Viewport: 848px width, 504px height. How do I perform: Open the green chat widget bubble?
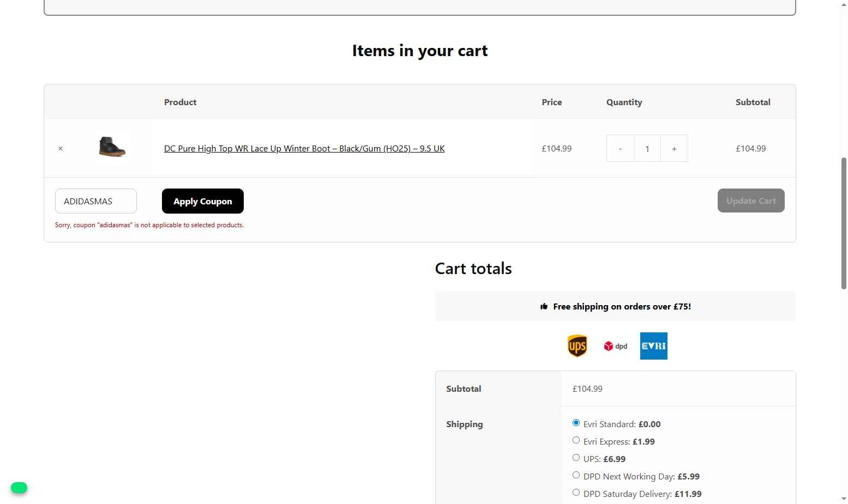(x=19, y=488)
